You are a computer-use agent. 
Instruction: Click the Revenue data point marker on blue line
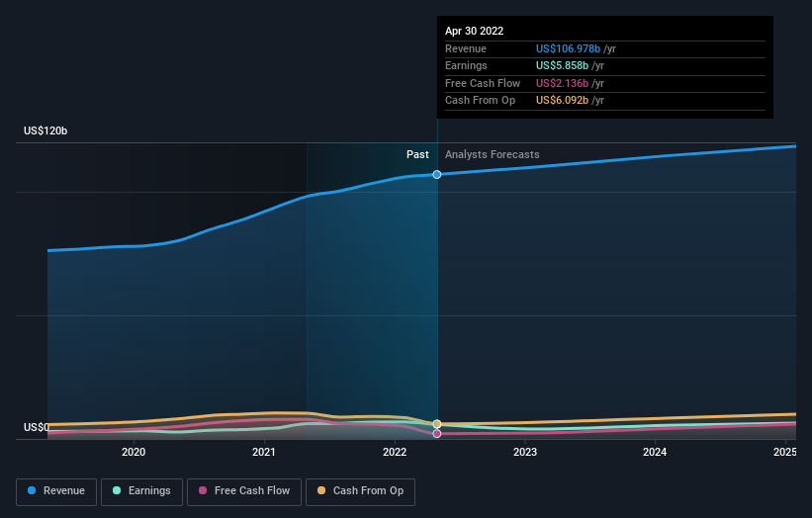[437, 174]
